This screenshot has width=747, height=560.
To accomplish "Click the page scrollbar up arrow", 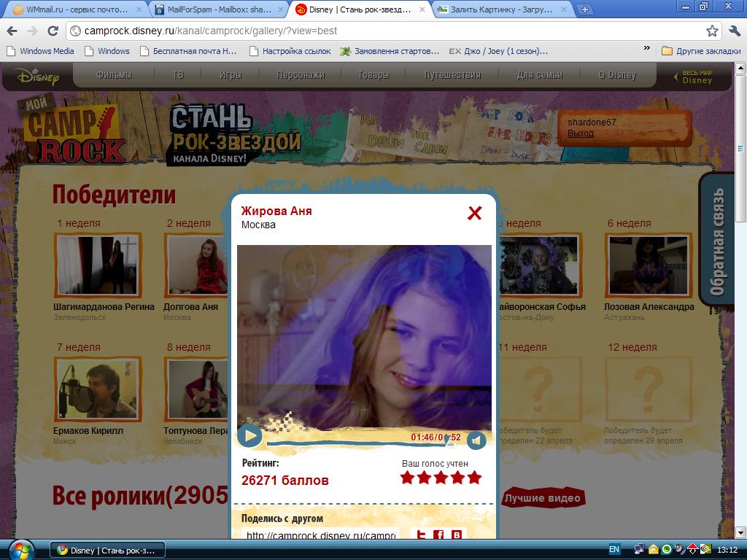I will click(741, 68).
